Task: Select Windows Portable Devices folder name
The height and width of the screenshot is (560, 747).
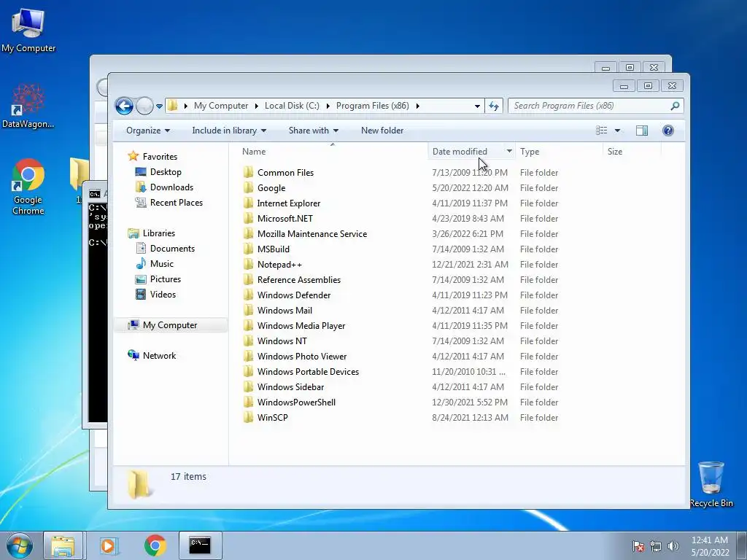Action: coord(309,371)
